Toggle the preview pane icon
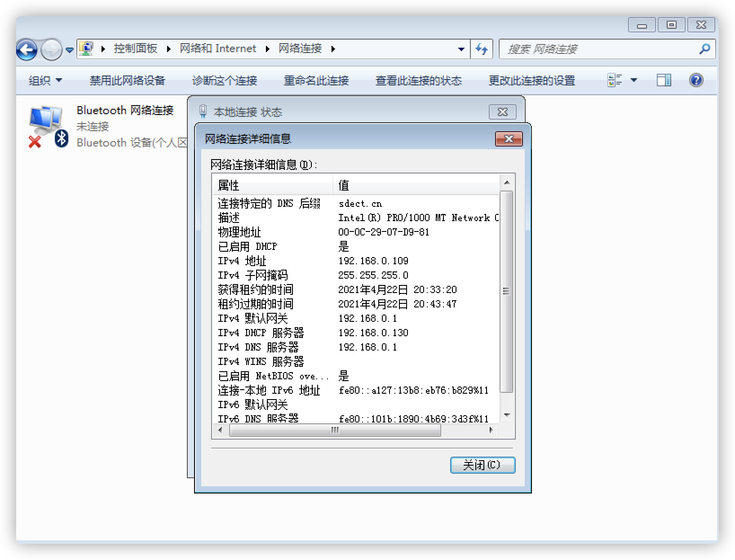 [664, 80]
